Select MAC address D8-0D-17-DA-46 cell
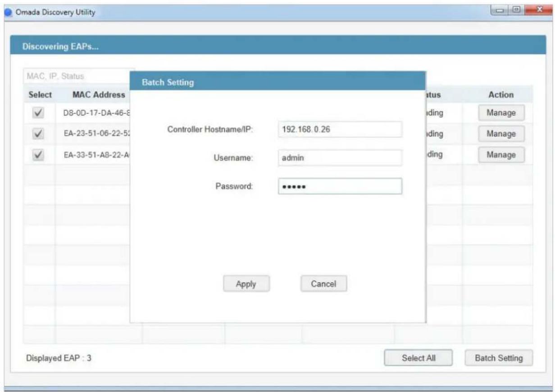The width and height of the screenshot is (555, 392). pos(96,113)
